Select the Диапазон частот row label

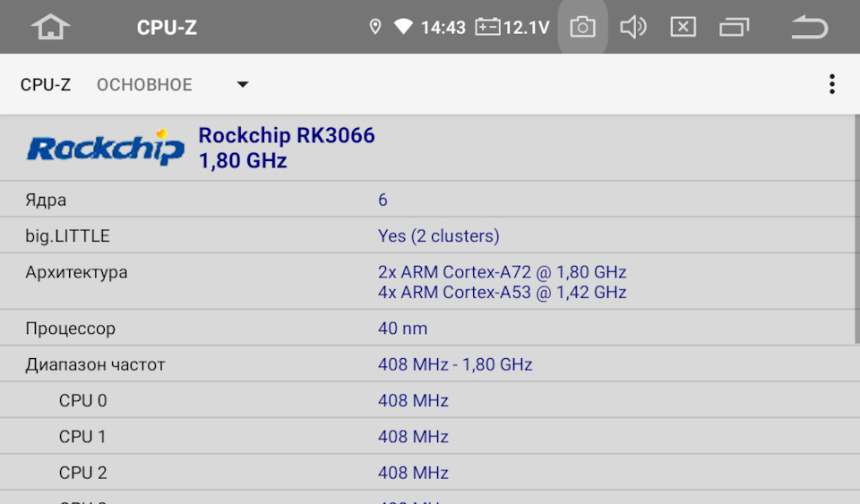point(95,365)
